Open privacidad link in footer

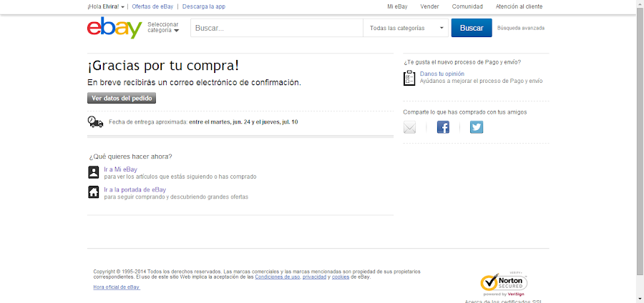click(x=314, y=277)
